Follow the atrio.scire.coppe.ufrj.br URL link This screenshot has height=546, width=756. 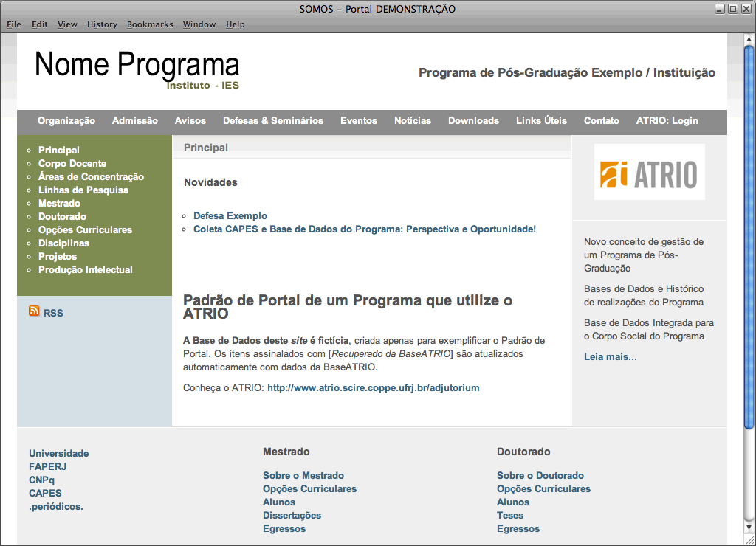pos(374,388)
